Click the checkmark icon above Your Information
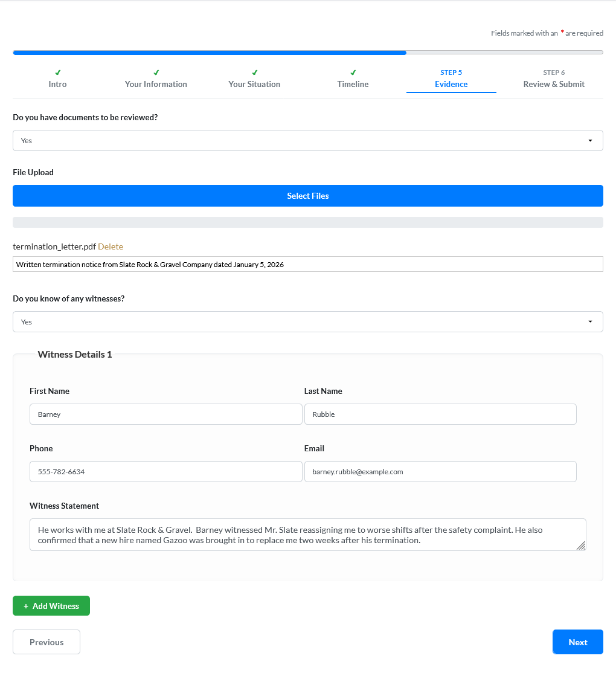 (x=156, y=72)
